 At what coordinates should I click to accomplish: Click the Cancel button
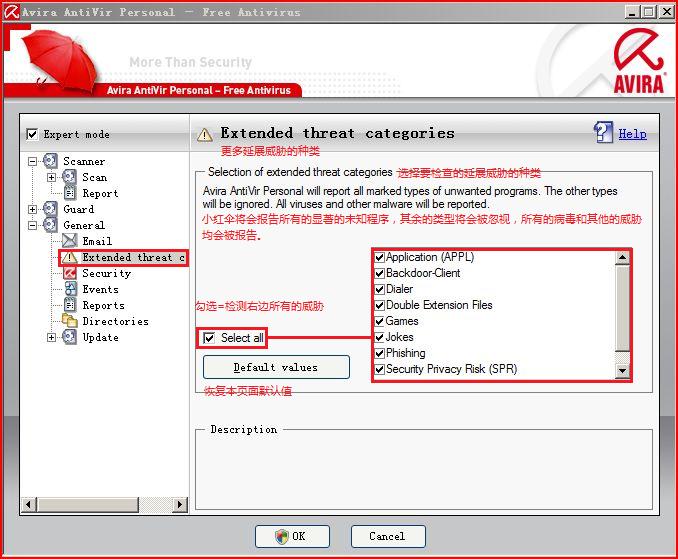(388, 536)
